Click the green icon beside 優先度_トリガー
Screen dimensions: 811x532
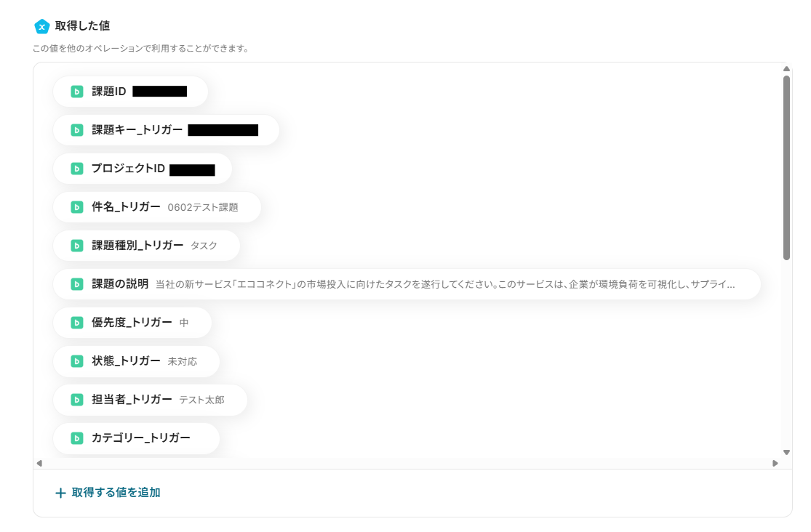pos(76,323)
